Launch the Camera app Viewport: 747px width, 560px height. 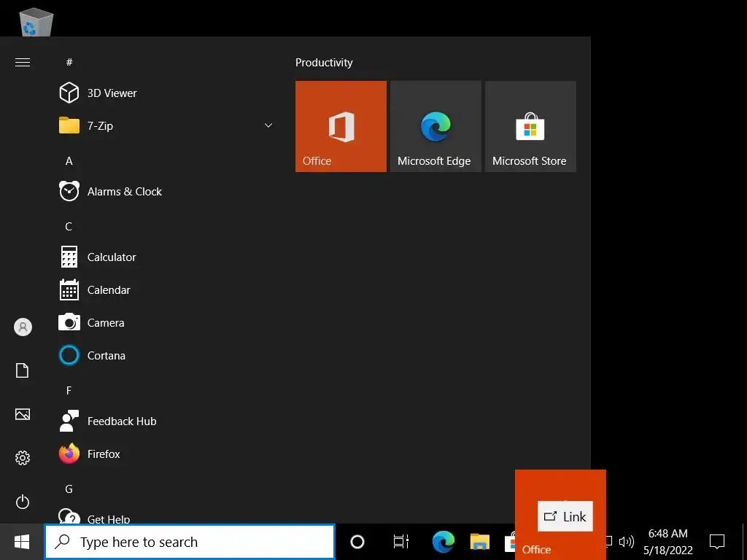pos(167,323)
